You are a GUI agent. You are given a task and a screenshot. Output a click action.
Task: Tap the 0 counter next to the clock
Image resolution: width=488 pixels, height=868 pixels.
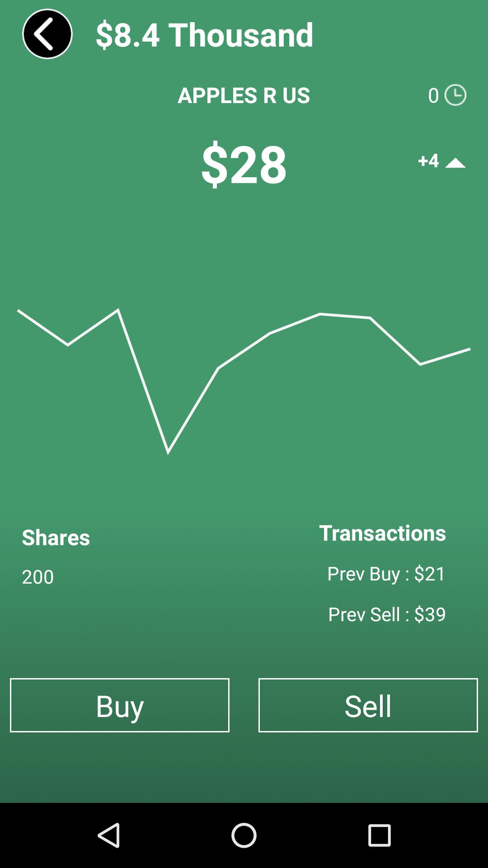pyautogui.click(x=433, y=95)
